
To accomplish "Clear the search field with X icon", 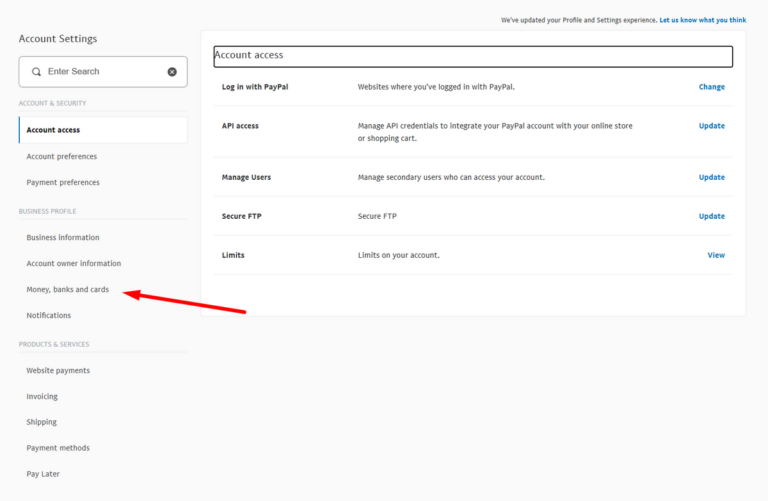I will [x=172, y=72].
